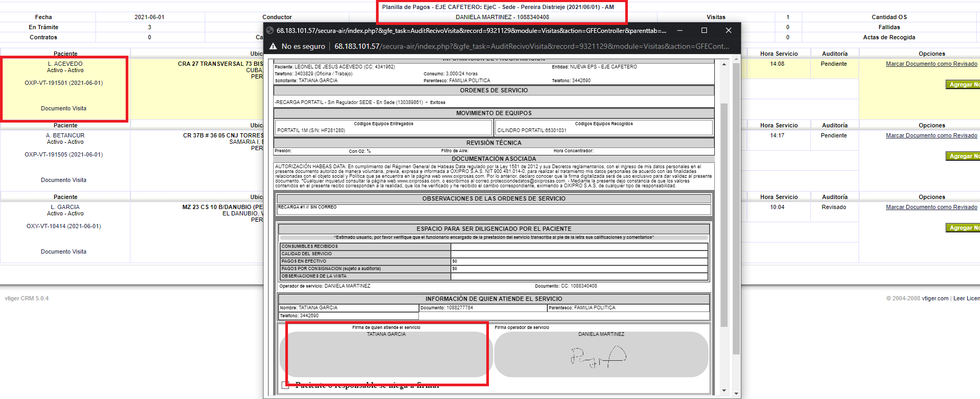Click patient name L. GARCIA
Screen dimensions: 980x399
tap(65, 207)
